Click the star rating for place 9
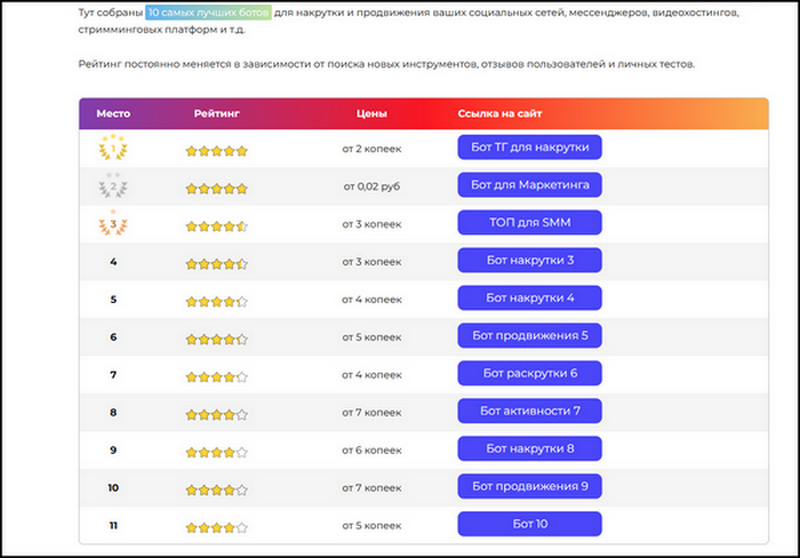Image resolution: width=800 pixels, height=558 pixels. 216,452
